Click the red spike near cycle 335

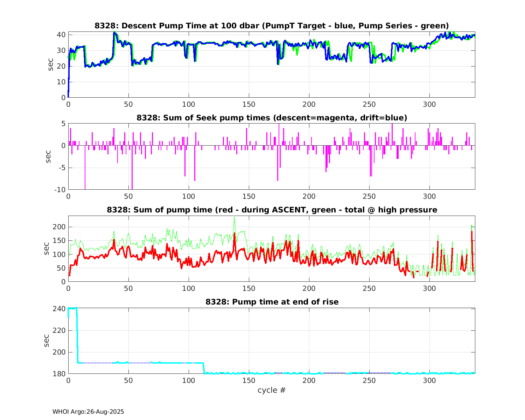472,233
